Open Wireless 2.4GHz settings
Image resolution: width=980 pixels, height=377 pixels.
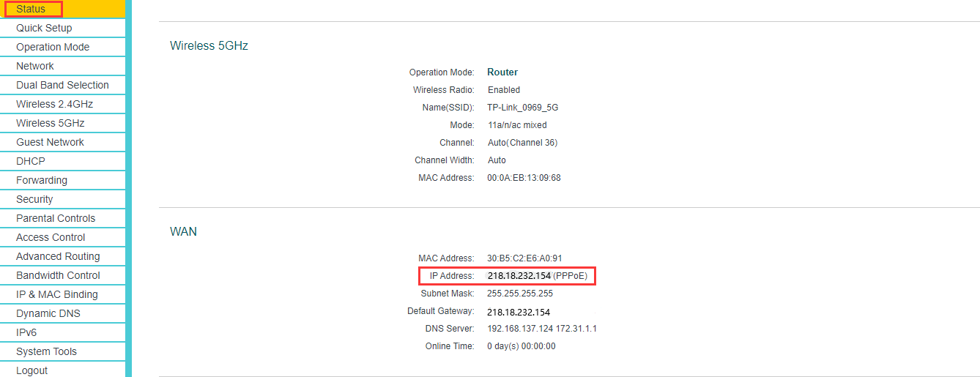pos(62,104)
